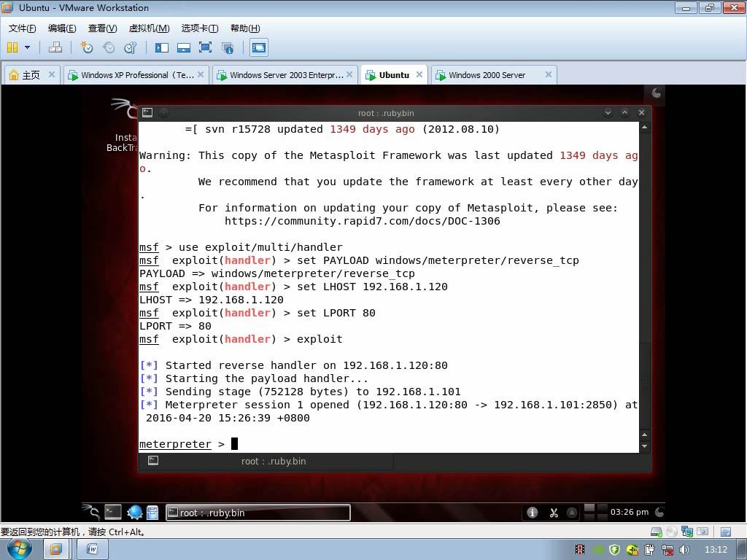
Task: Launch the Konsole terminal panel icon
Action: tap(113, 512)
